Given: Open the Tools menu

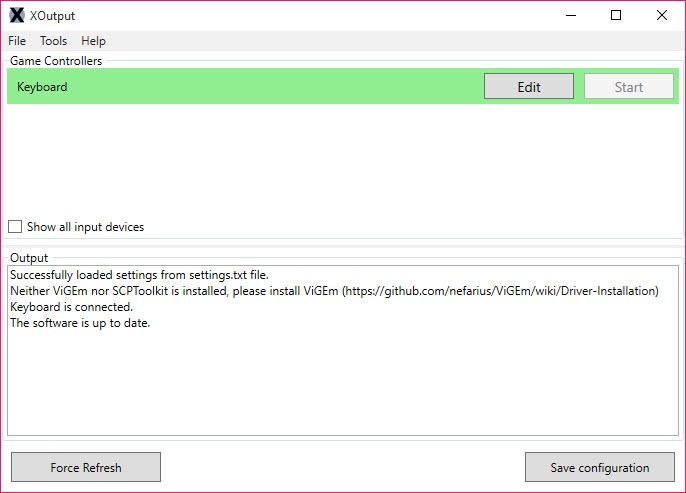Looking at the screenshot, I should 53,41.
